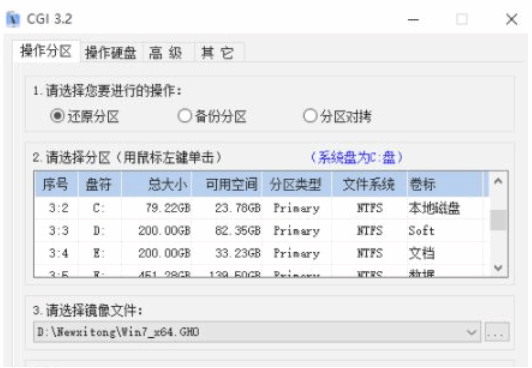
Task: Click scroll down arrow of partition list
Action: point(498,268)
